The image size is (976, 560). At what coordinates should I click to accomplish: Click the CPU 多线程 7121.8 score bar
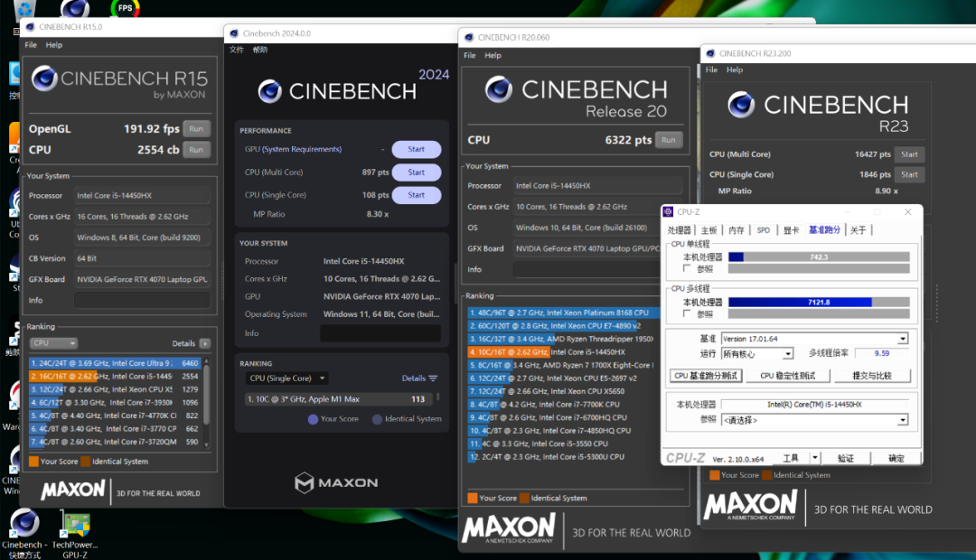click(819, 303)
